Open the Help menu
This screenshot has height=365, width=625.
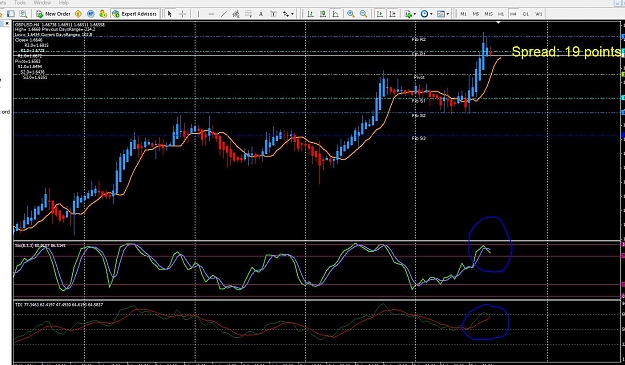pos(64,3)
